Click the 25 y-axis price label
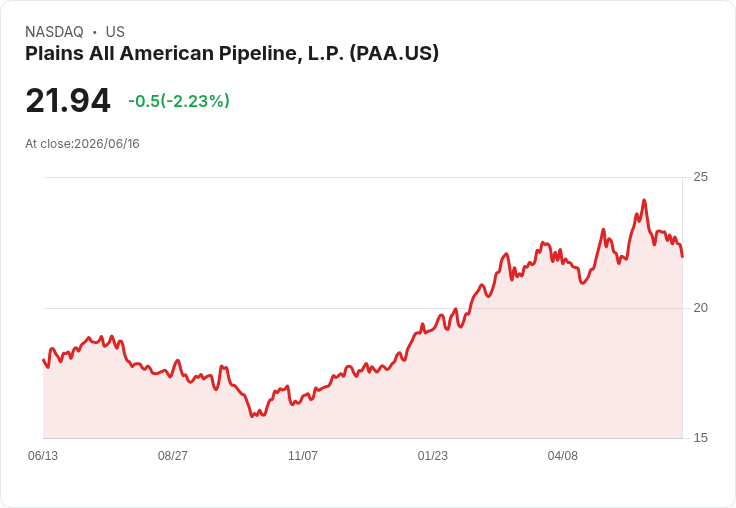 coord(700,177)
